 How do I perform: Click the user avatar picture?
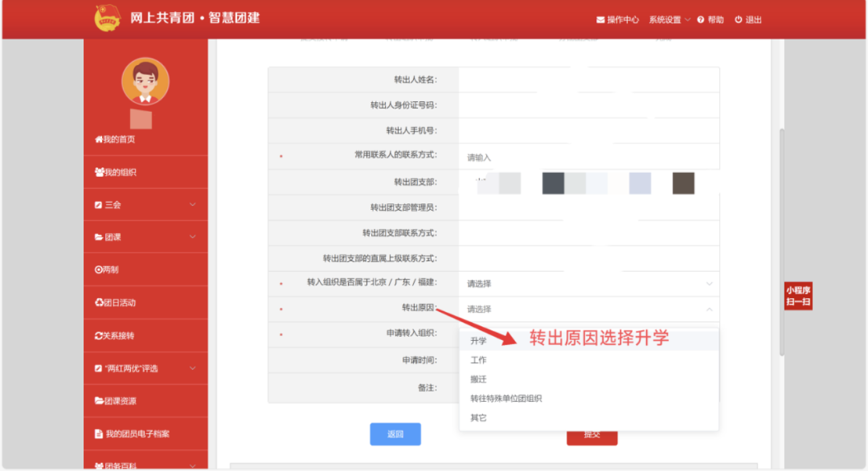[x=145, y=82]
